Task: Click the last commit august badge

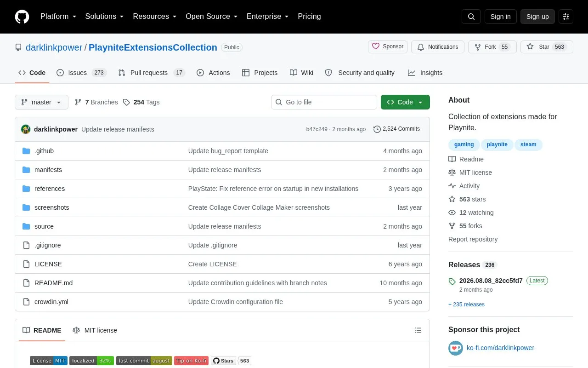Action: click(x=144, y=361)
